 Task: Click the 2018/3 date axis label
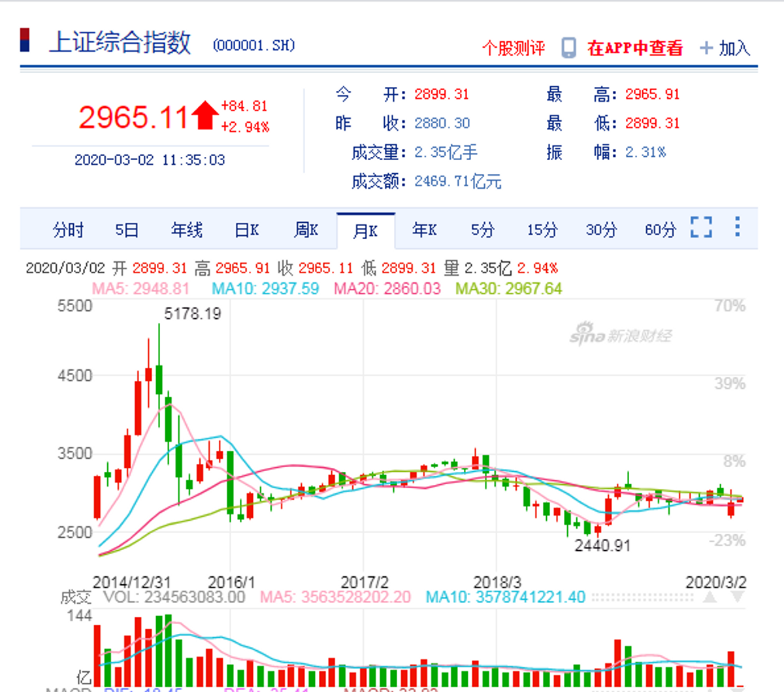pos(497,582)
